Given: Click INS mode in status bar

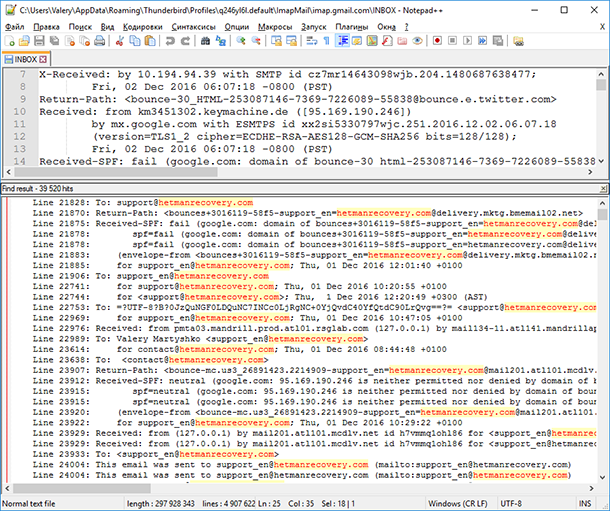Looking at the screenshot, I should [585, 504].
